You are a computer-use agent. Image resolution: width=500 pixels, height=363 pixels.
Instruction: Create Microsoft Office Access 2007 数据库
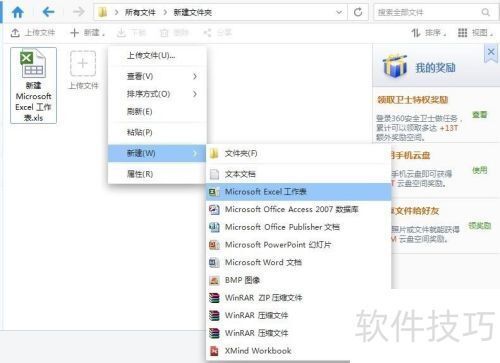coord(299,209)
